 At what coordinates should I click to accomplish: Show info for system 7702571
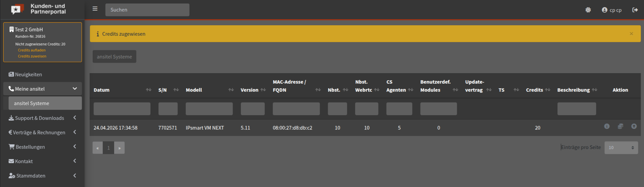[607, 126]
